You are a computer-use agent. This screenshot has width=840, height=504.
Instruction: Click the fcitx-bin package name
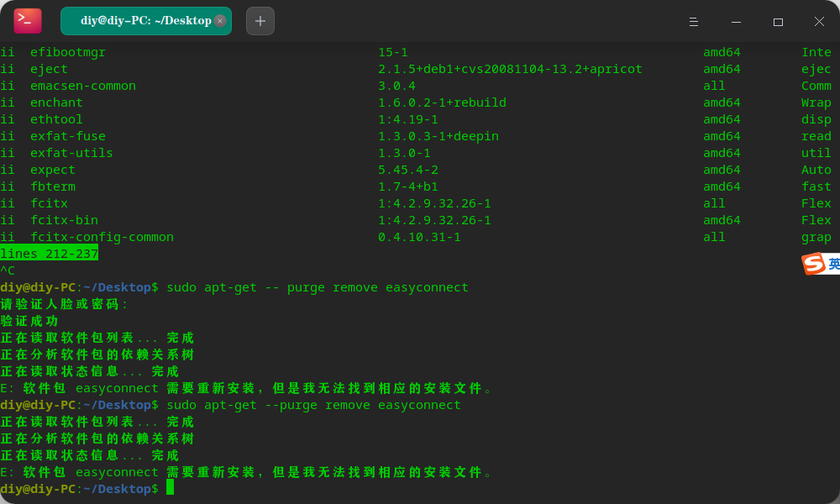[x=65, y=220]
